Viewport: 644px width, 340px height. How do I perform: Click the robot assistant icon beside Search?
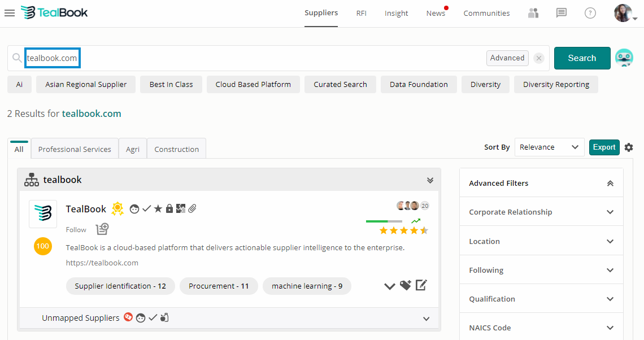pos(624,58)
